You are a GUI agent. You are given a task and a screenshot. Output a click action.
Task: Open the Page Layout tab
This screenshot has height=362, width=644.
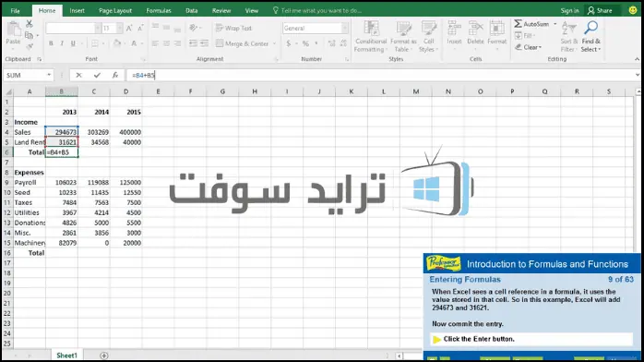115,11
